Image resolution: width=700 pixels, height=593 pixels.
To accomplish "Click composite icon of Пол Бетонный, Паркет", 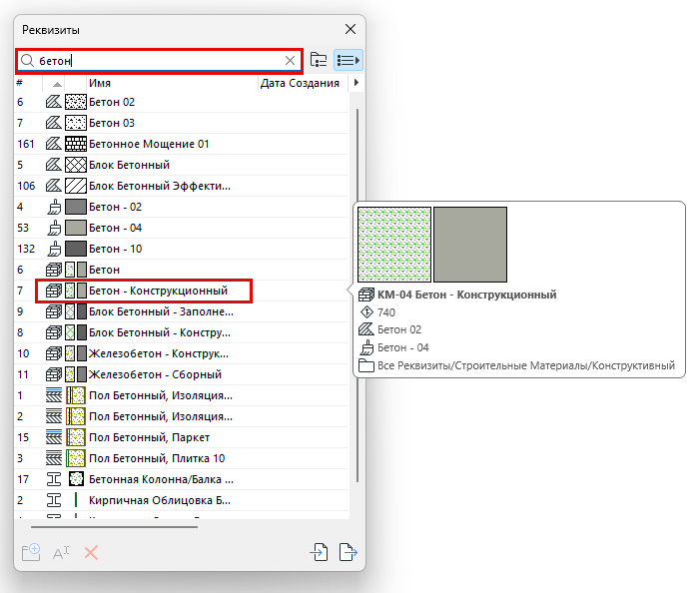I will [54, 437].
